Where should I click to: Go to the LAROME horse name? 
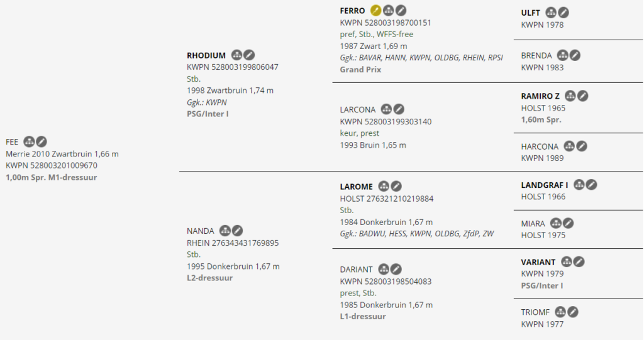click(x=356, y=187)
